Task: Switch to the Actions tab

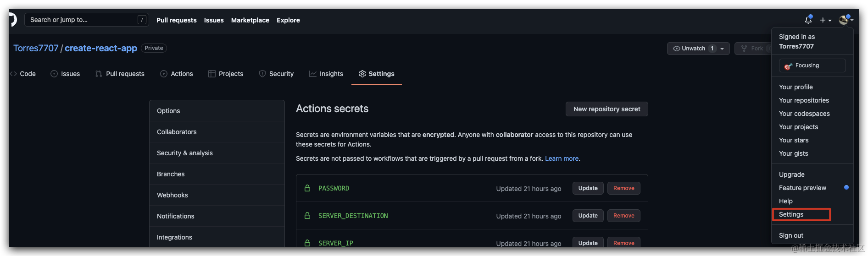Action: pyautogui.click(x=177, y=74)
